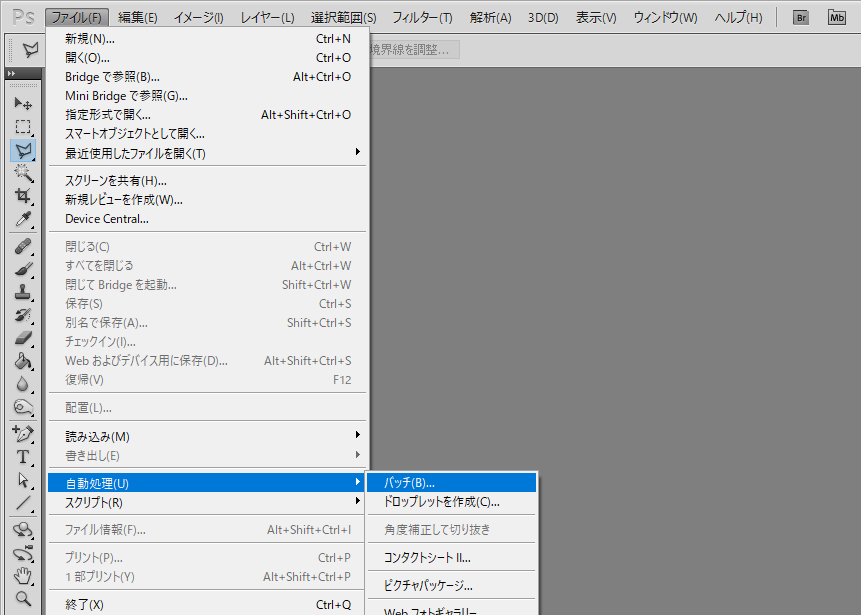
Task: Open the tool preset picker in options bar
Action: pyautogui.click(x=30, y=50)
